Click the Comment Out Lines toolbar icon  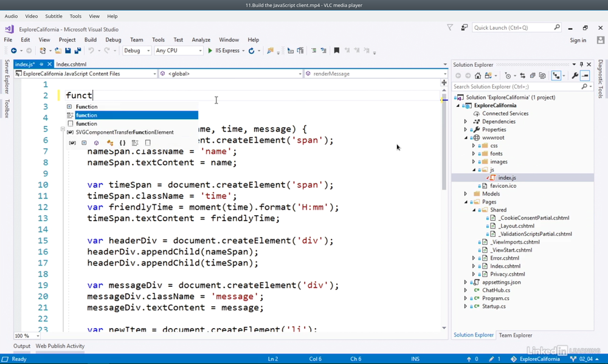314,51
